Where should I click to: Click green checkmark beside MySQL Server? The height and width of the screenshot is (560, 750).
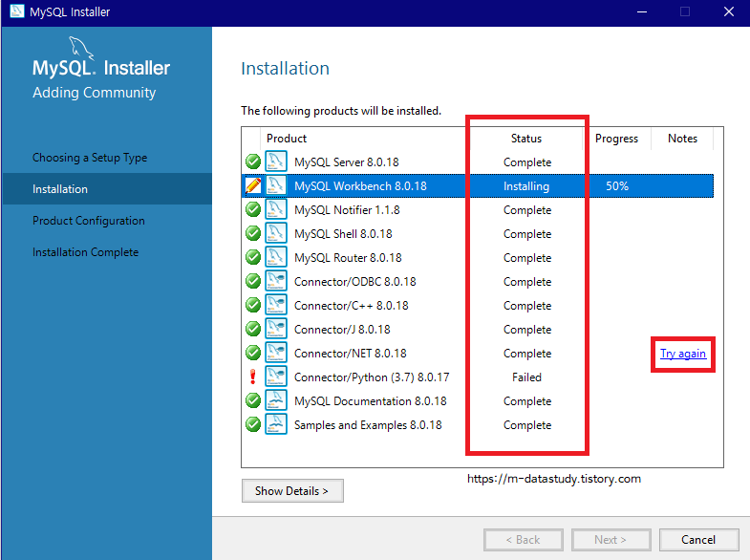[x=253, y=162]
